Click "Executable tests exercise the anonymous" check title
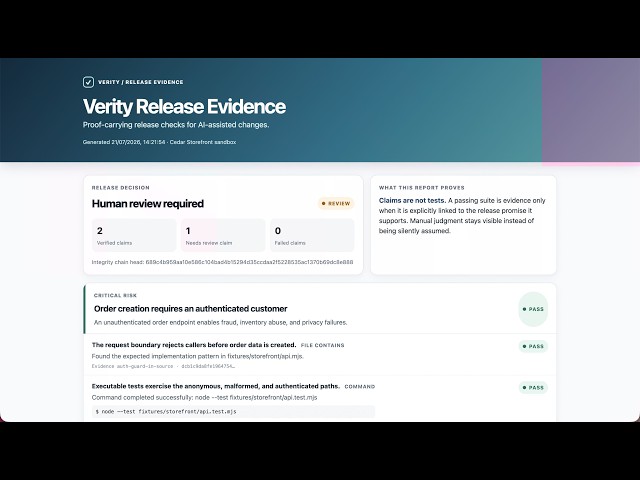The image size is (640, 480). (216, 386)
